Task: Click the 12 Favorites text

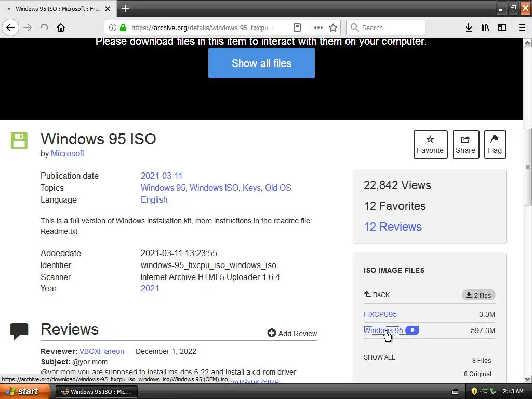Action: (395, 206)
